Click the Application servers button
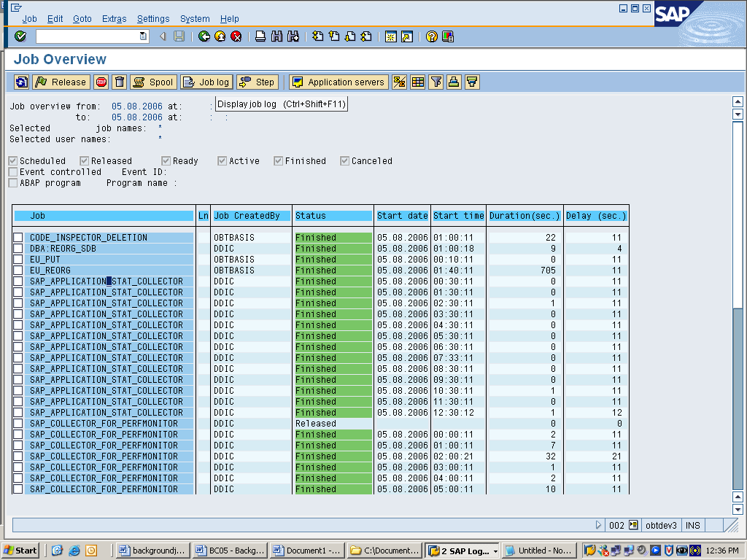Viewport: 747px width, 560px height. click(338, 82)
